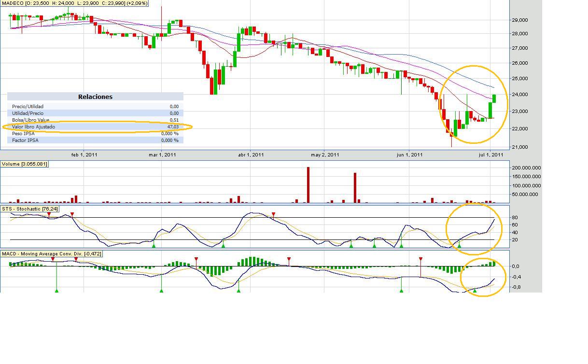The image size is (588, 364).
Task: Click the 0,51 Bolsa/Libro value
Action: (x=174, y=120)
